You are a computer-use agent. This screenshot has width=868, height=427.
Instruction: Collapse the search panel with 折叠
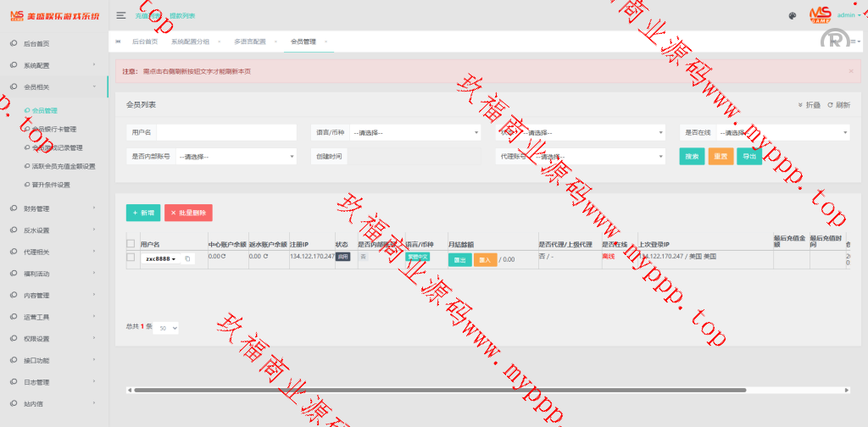(810, 105)
